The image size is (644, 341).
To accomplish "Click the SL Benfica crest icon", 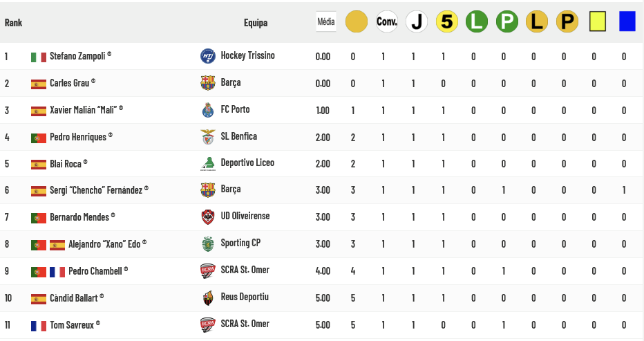I will tap(207, 137).
